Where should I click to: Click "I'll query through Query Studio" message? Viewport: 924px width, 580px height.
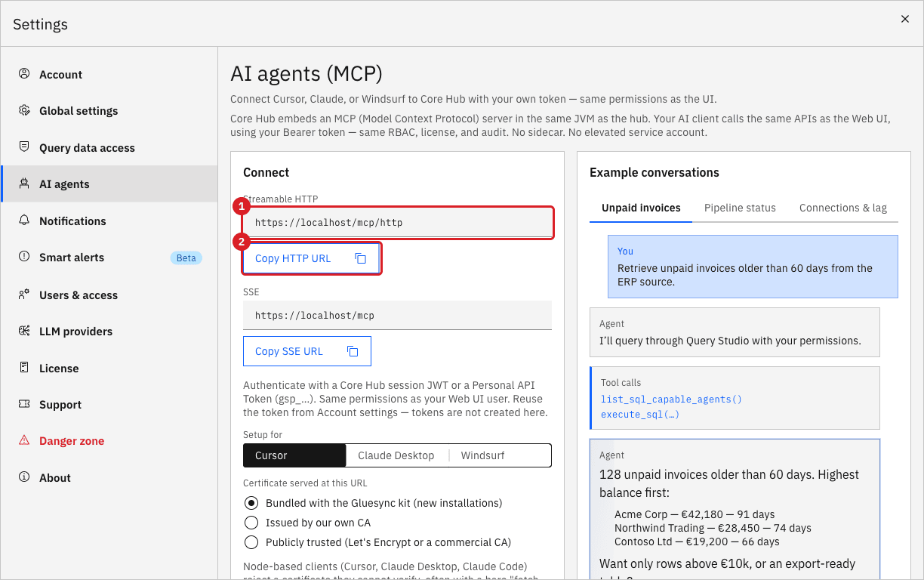point(735,332)
